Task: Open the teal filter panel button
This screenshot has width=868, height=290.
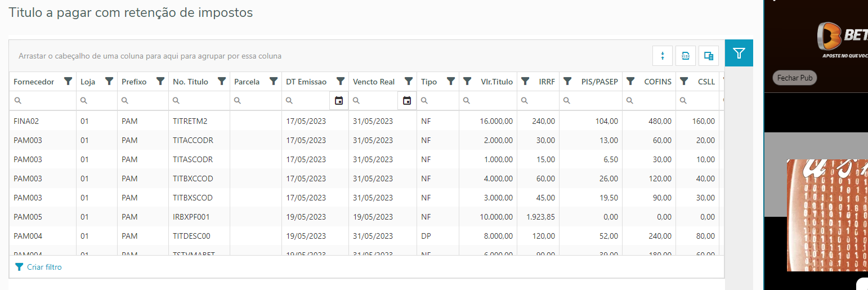Action: [739, 53]
